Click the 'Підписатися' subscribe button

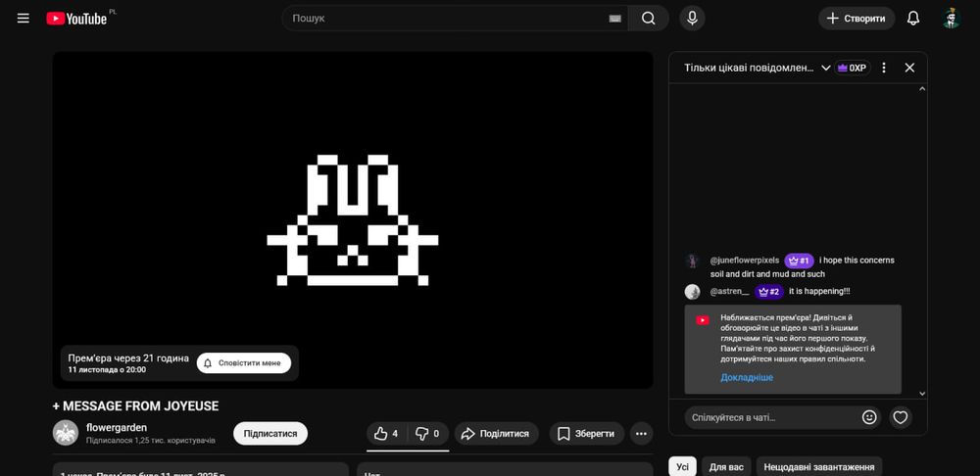[270, 434]
